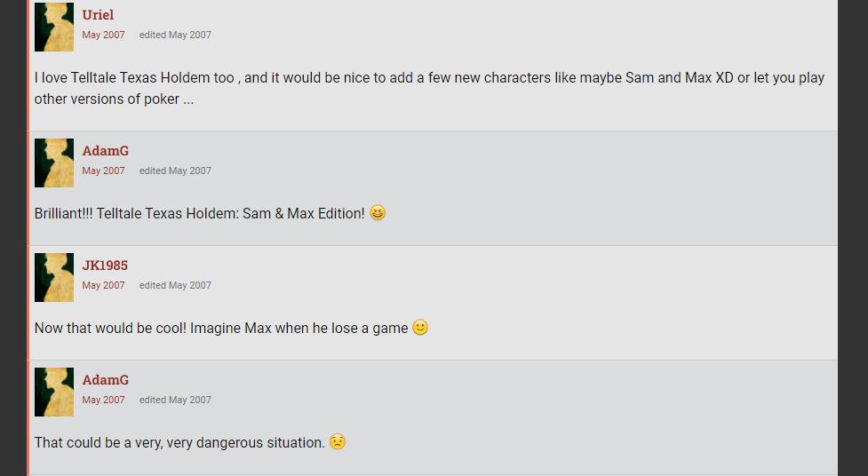868x476 pixels.
Task: Click the laughing emoji after "Sam & Max Edition!"
Action: pyautogui.click(x=378, y=213)
